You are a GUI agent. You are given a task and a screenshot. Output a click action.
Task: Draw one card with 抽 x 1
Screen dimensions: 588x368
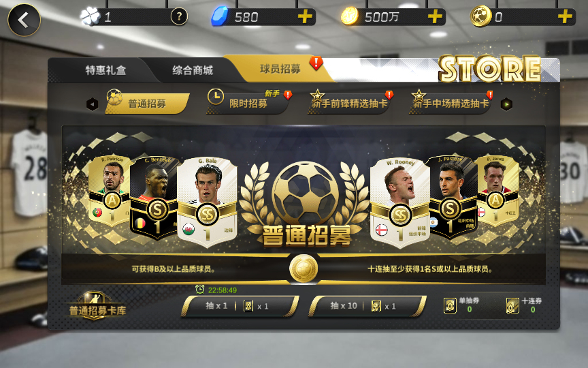[x=240, y=306]
